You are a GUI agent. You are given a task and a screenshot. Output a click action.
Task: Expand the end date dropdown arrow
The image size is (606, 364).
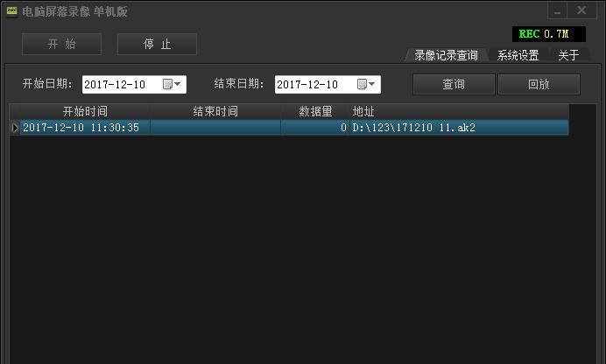[x=372, y=84]
